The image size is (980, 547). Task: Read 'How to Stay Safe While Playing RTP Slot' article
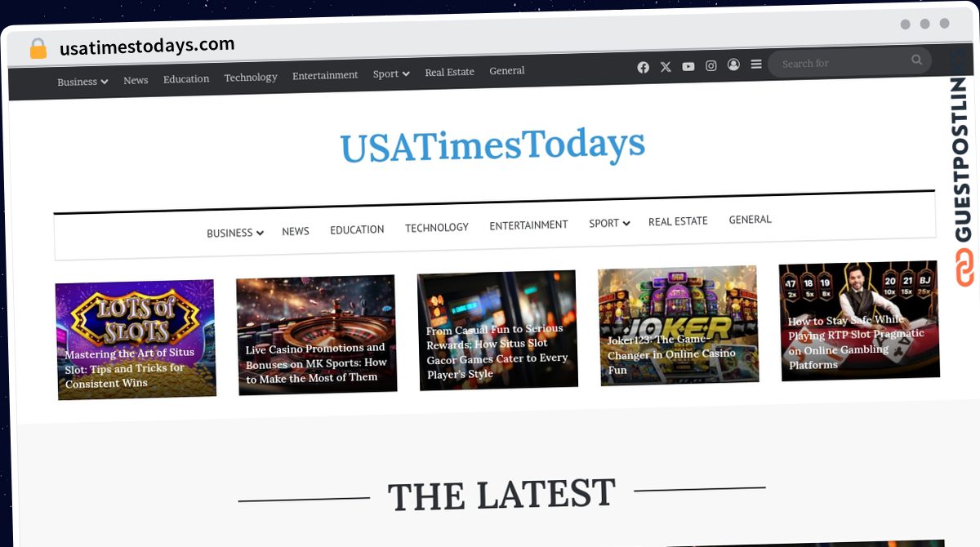859,321
